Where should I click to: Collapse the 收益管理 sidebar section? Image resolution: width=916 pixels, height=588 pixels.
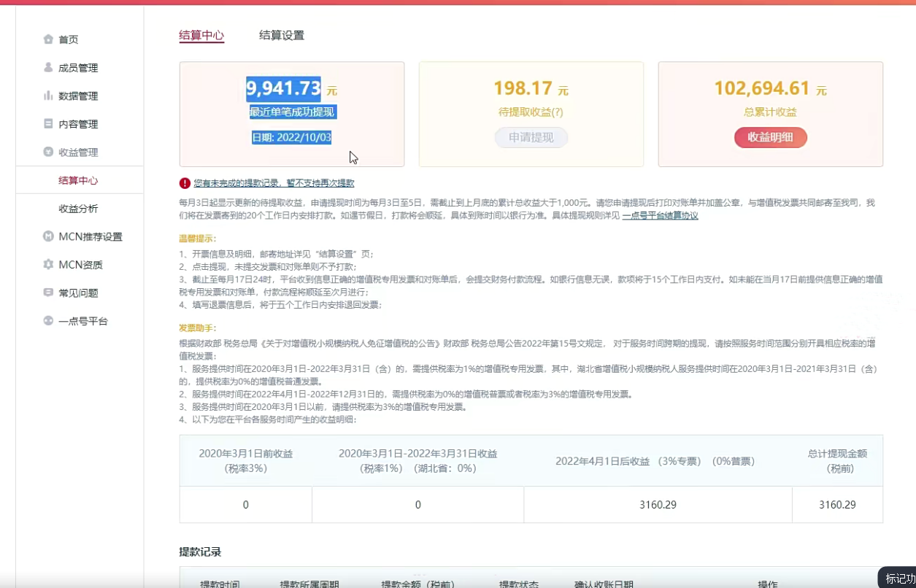[x=78, y=152]
